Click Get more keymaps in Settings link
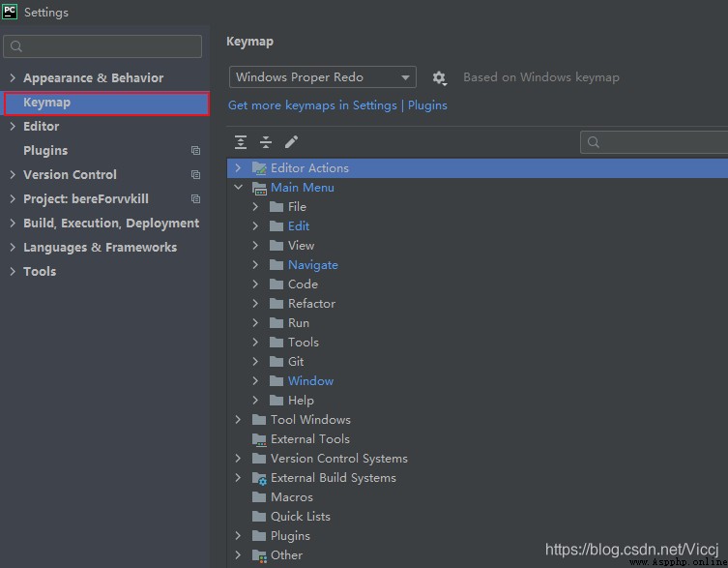 337,105
